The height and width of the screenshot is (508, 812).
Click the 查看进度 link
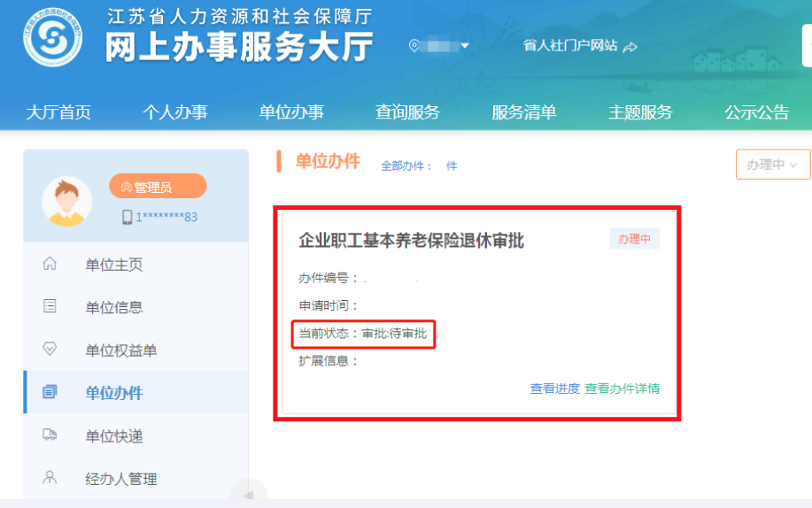click(555, 389)
